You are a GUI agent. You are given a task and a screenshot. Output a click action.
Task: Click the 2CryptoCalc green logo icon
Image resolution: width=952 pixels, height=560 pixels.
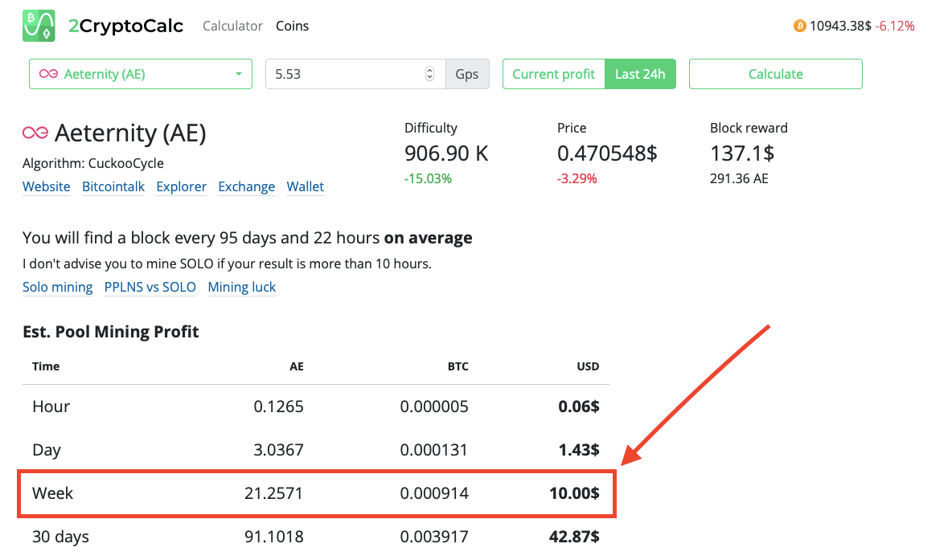[39, 26]
